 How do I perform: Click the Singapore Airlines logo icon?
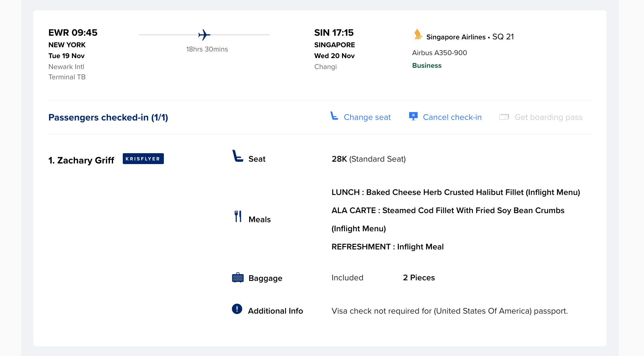[418, 35]
